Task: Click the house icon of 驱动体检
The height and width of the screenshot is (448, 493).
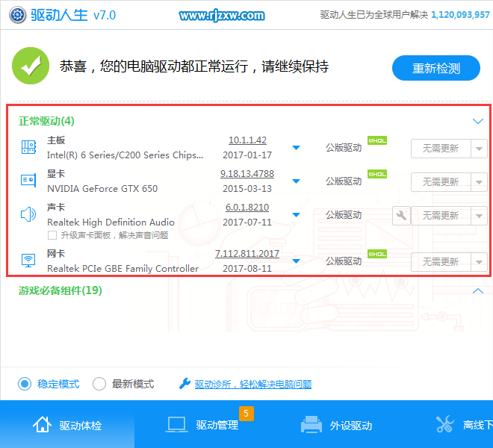Action: [42, 424]
